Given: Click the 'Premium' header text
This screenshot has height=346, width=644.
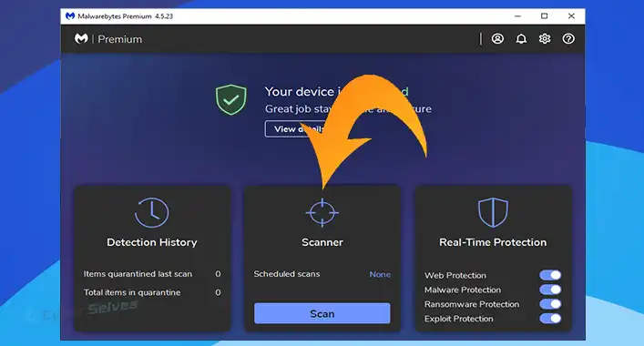Looking at the screenshot, I should (x=120, y=39).
